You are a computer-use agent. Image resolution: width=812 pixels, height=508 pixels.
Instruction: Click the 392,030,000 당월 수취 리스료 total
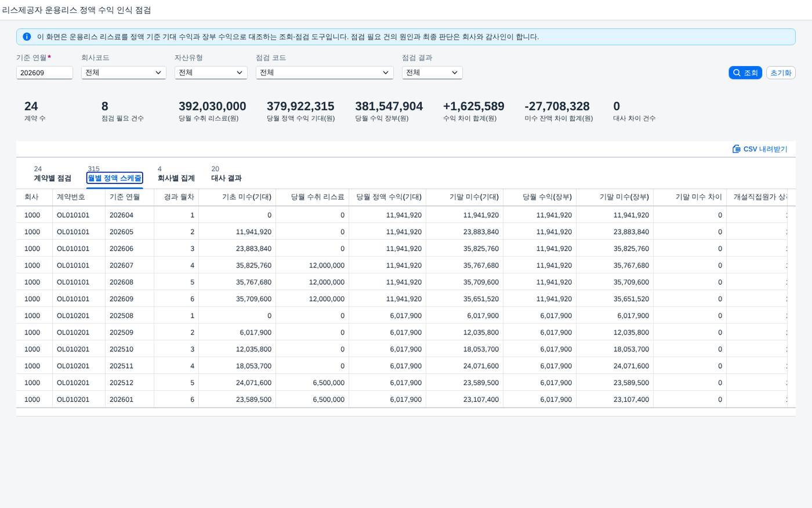pyautogui.click(x=212, y=106)
